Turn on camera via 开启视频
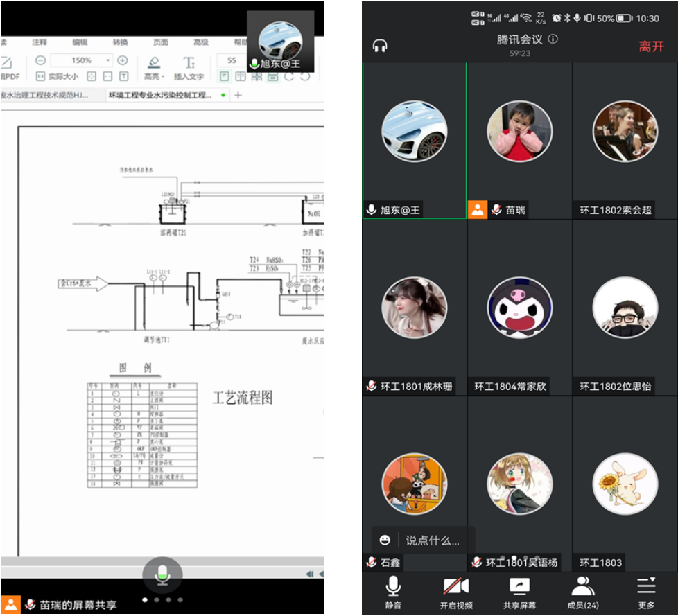The width and height of the screenshot is (678, 616). (456, 592)
